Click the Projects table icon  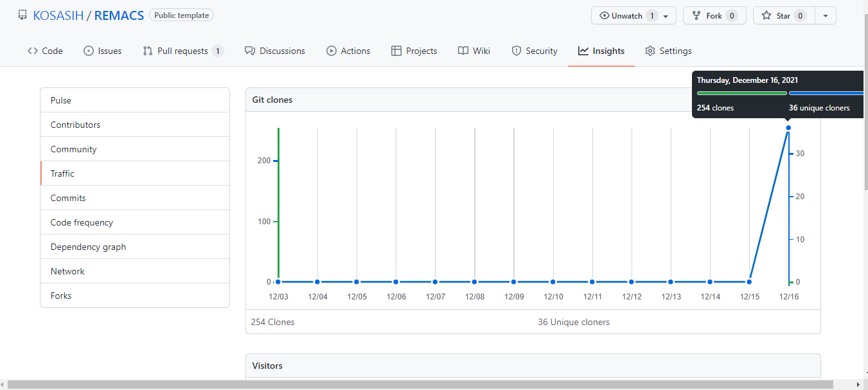pyautogui.click(x=396, y=51)
